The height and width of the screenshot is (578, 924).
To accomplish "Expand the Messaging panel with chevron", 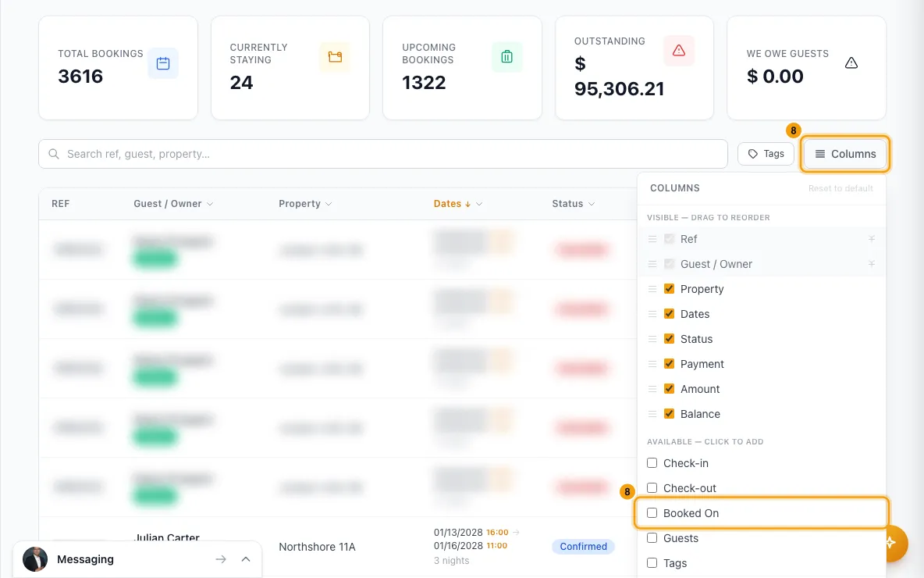I will coord(246,559).
